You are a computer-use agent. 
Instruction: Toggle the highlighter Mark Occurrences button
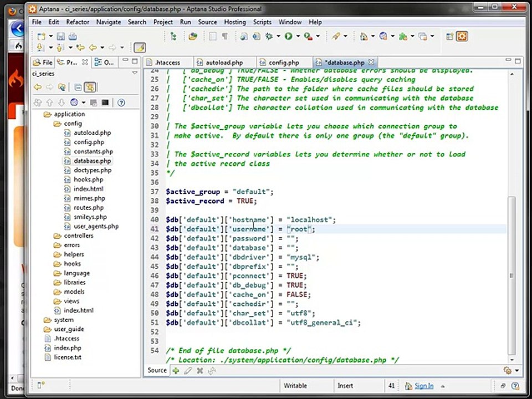(140, 48)
